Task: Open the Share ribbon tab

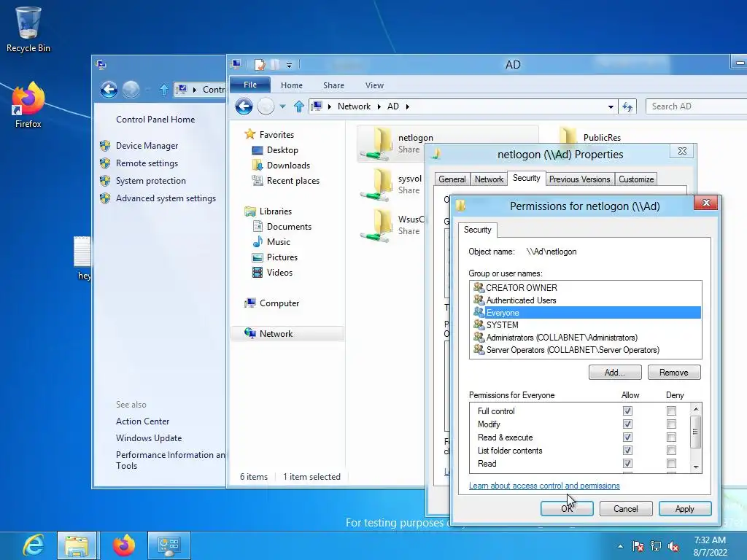Action: coord(333,85)
